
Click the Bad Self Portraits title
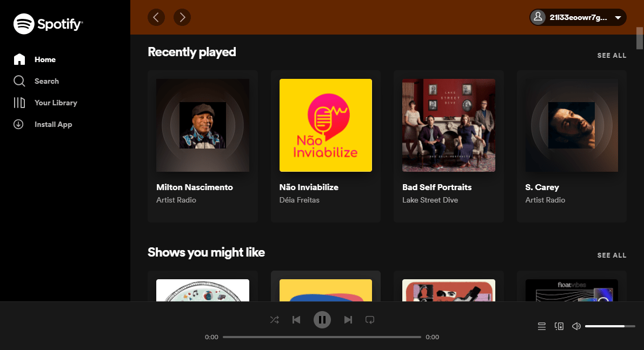click(437, 187)
